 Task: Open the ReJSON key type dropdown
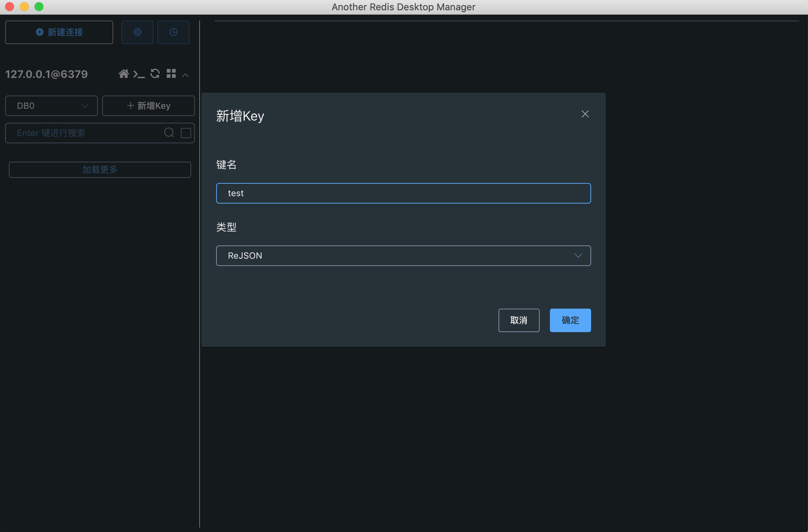pos(403,255)
